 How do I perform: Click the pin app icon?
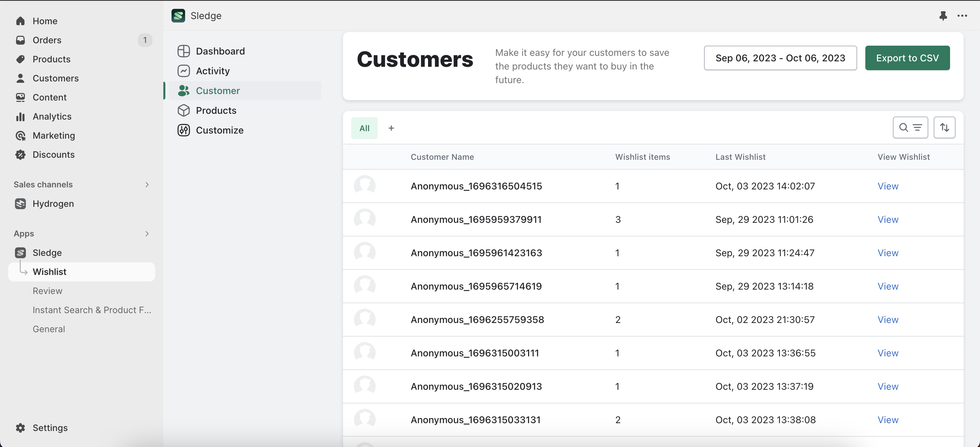tap(943, 16)
